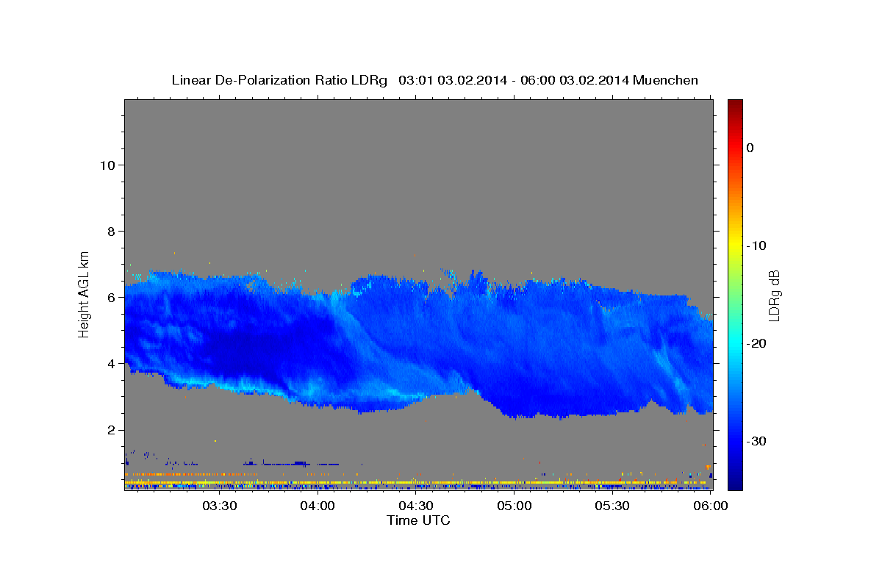This screenshot has width=882, height=588.
Task: Click the 05:00 time tick label
Action: (514, 506)
